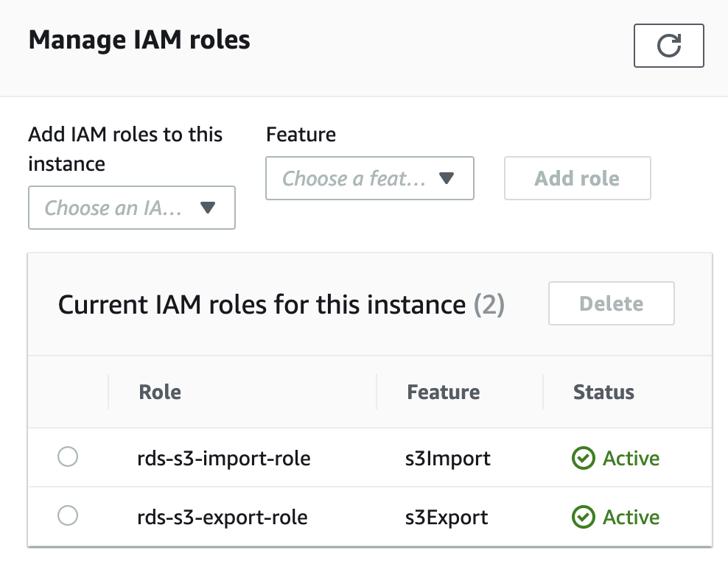Click the Active checkmark icon for rds-s3-import-role
The image size is (728, 564).
(x=583, y=459)
